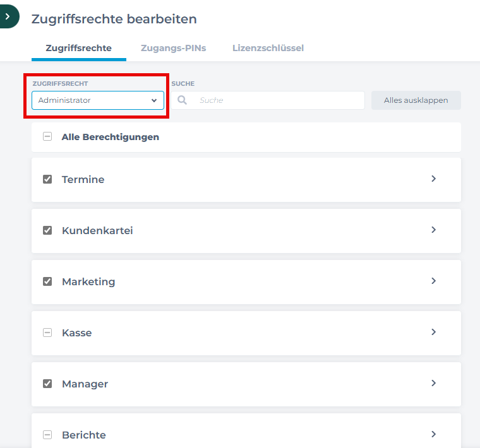The image size is (480, 448).
Task: Focus the Suche input field
Action: (278, 100)
